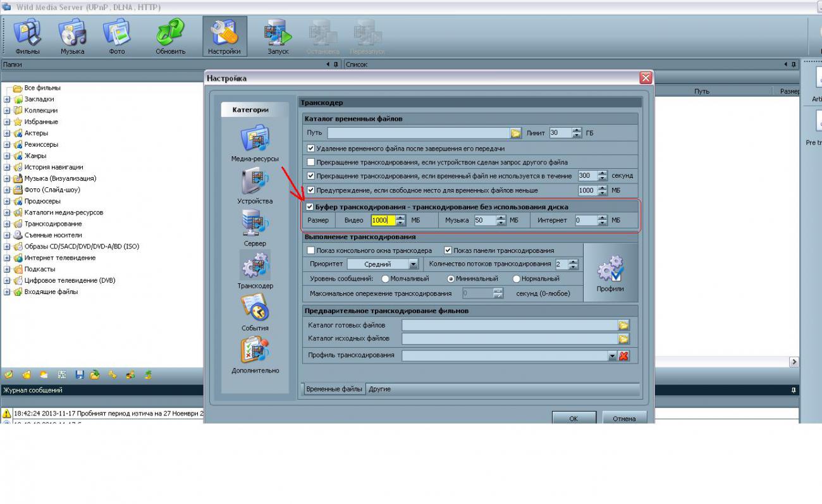Increase the Лимит GB stepper value
The width and height of the screenshot is (822, 504).
[x=577, y=130]
